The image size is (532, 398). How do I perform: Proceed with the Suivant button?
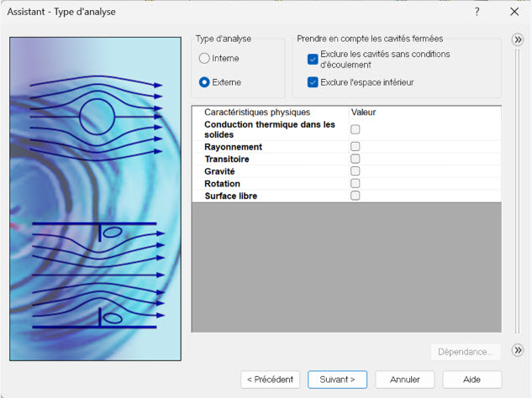pyautogui.click(x=337, y=380)
